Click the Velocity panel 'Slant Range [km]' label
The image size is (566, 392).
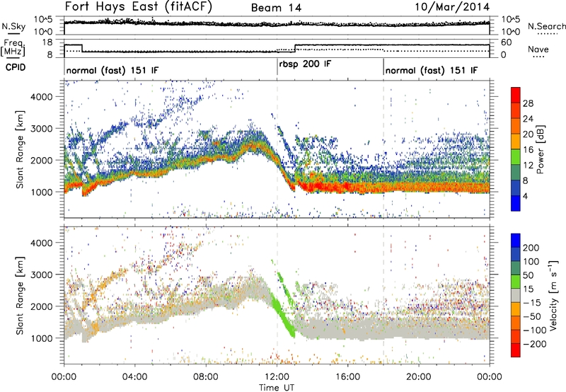pos(20,295)
